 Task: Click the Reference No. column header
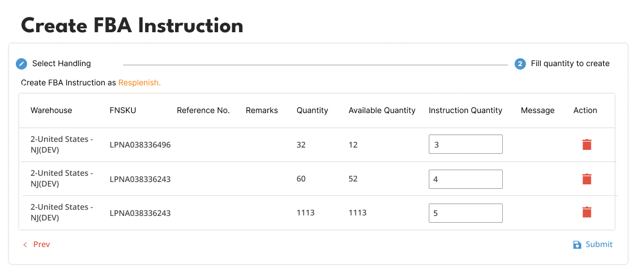(203, 111)
